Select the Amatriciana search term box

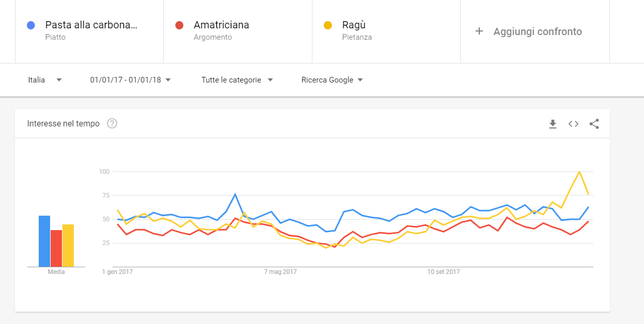238,31
